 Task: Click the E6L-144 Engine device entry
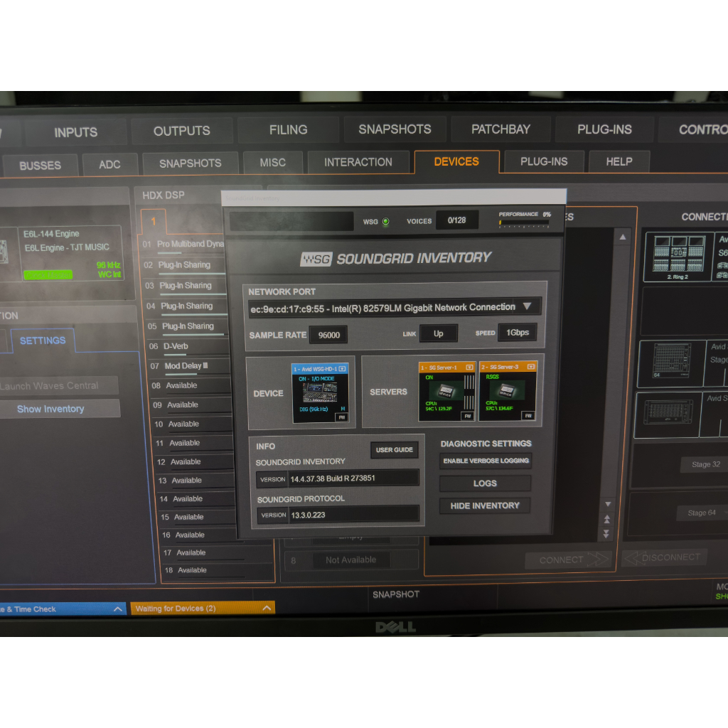click(x=72, y=254)
